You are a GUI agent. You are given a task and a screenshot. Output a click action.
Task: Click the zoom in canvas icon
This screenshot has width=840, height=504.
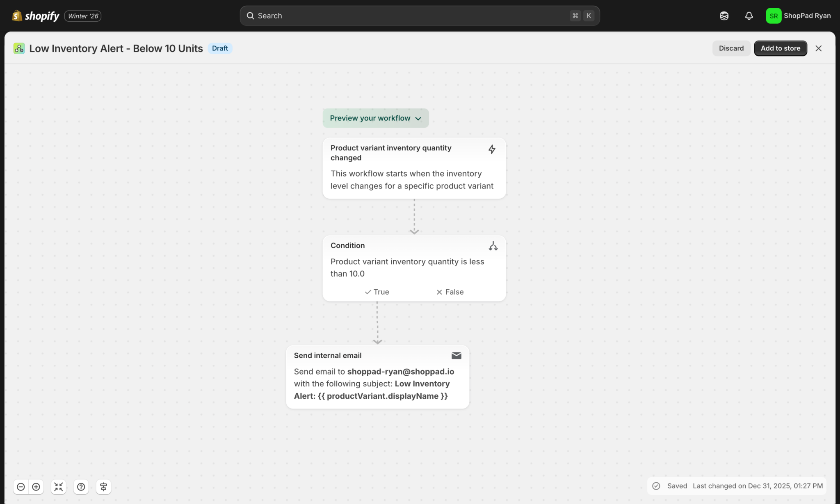click(36, 487)
